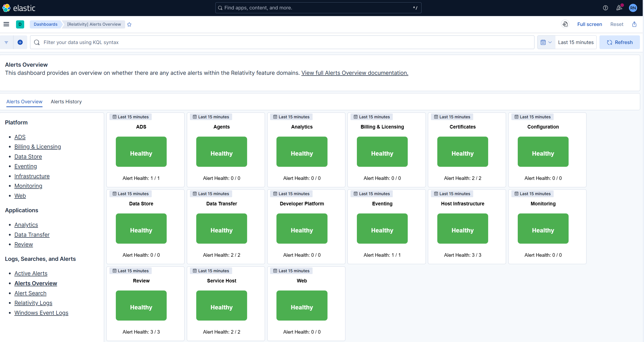Open the Data Store sidebar link
This screenshot has width=644, height=342.
point(28,156)
